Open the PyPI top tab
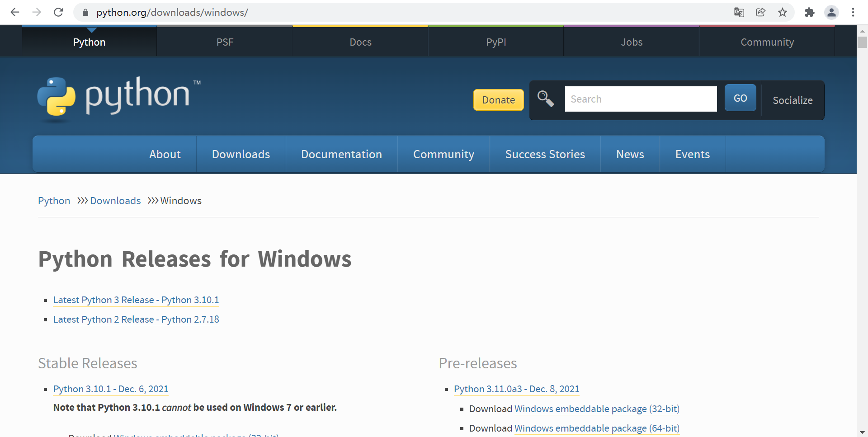Image resolution: width=868 pixels, height=437 pixels. (x=496, y=42)
